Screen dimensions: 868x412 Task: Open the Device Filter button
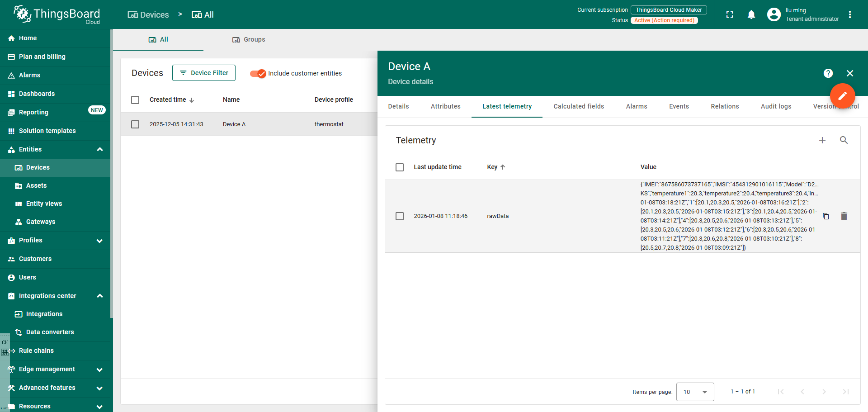pyautogui.click(x=204, y=73)
